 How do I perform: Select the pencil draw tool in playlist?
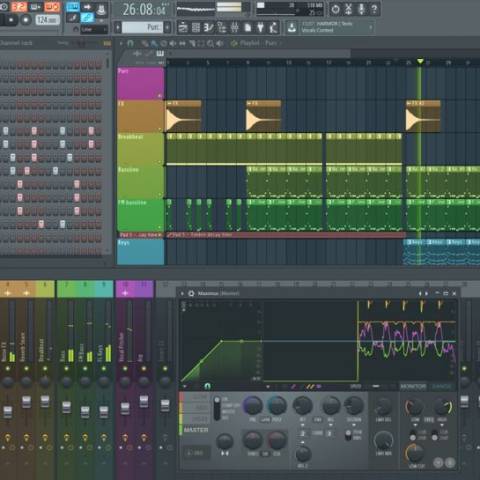coord(144,43)
